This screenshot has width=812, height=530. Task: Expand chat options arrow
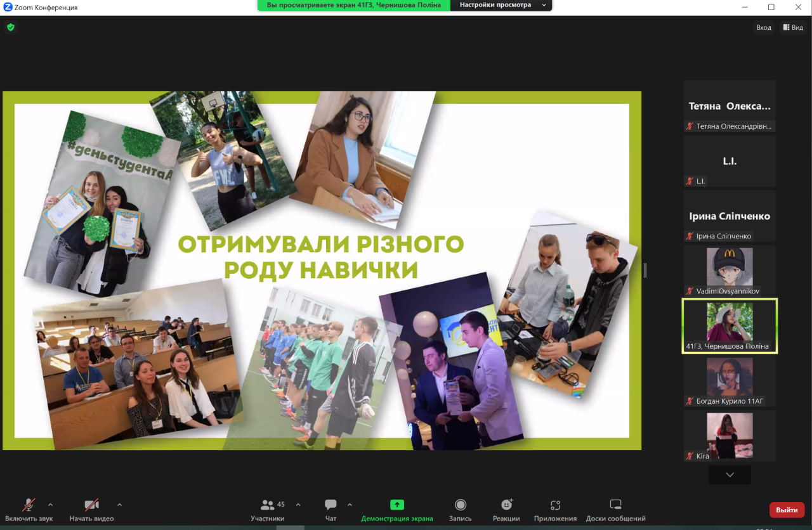click(x=350, y=505)
